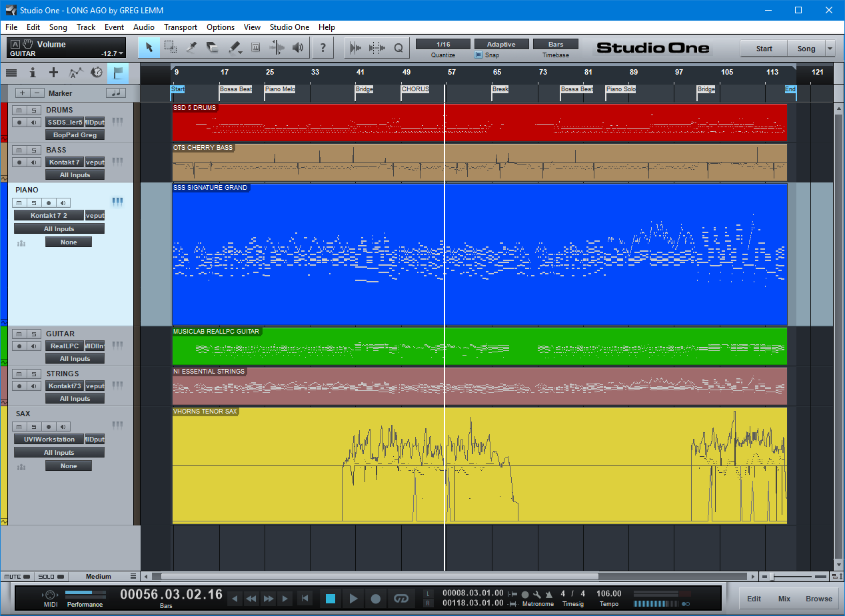Toggle monitor on the BASS track
Screen dimensions: 845x616
34,162
